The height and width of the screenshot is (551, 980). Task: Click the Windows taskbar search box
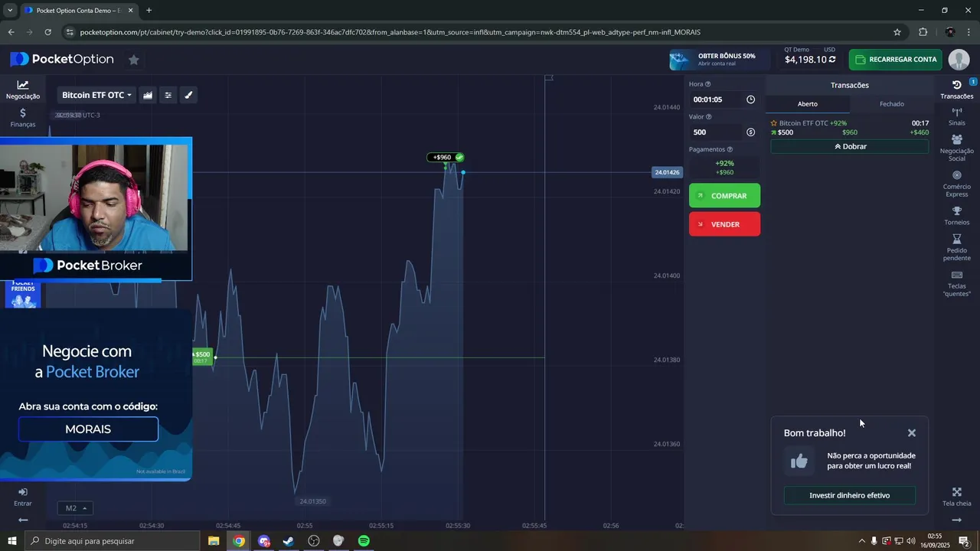112,541
